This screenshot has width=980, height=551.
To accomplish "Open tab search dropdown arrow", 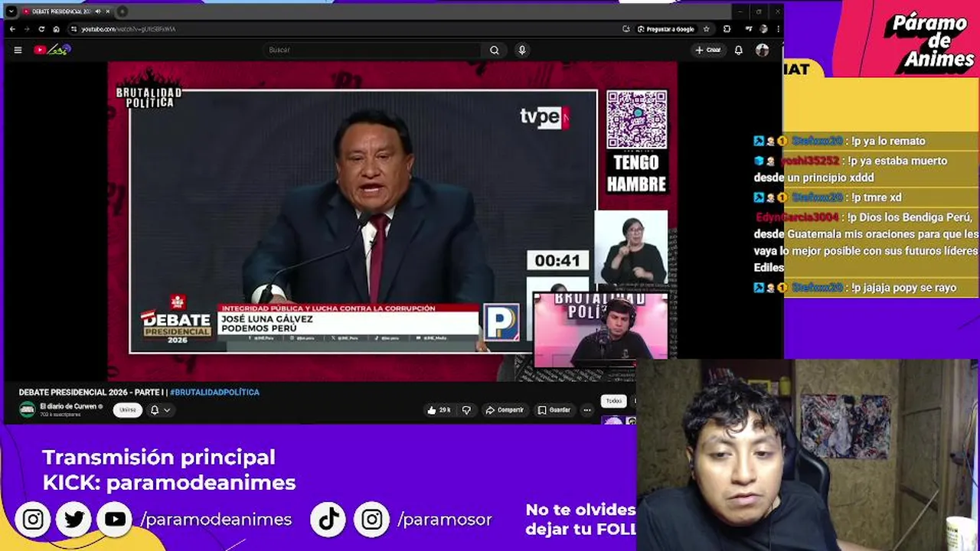I will click(11, 11).
